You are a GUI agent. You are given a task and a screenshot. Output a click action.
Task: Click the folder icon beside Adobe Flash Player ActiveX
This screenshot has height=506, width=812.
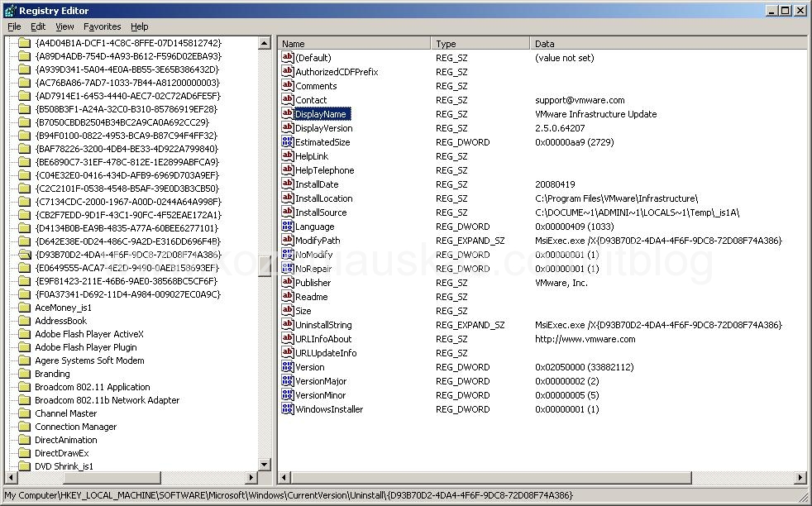24,333
